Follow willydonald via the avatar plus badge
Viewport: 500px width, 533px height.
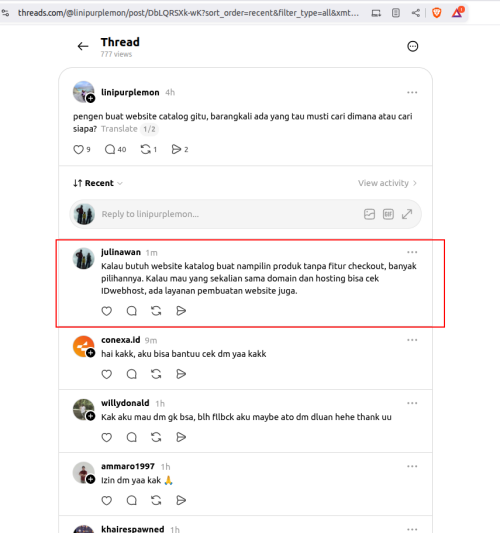tap(90, 416)
